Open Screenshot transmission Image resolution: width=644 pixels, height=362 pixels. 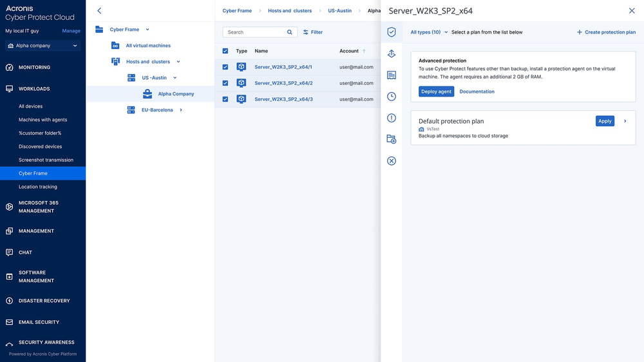coord(46,160)
